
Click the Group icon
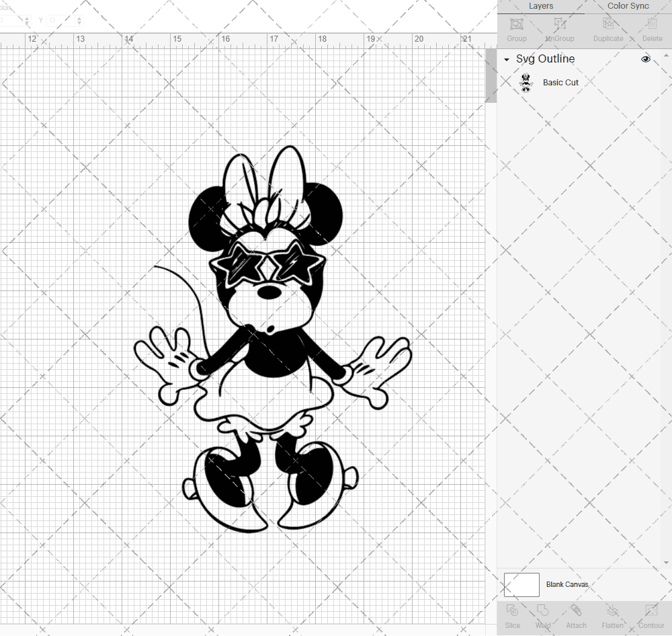click(516, 24)
